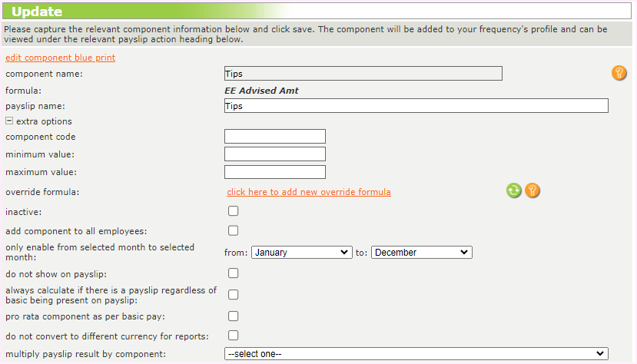Click here to add new override formula

tap(308, 191)
